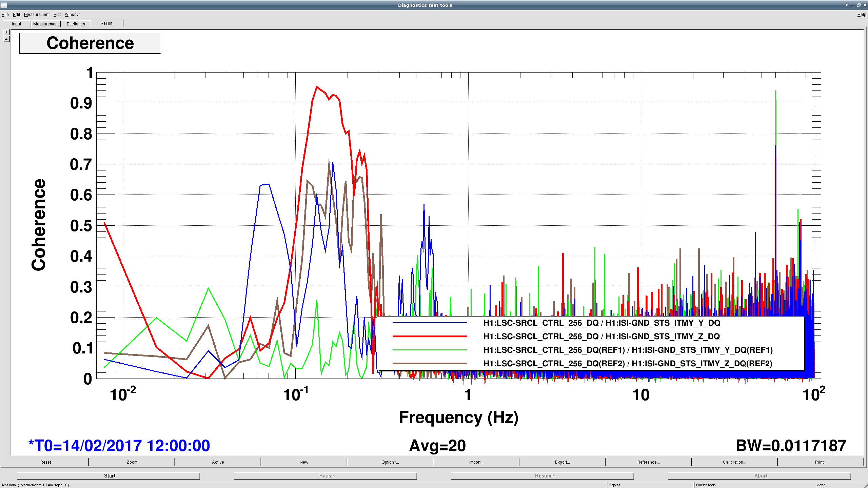Open the Reference... dialog
The width and height of the screenshot is (868, 488).
pos(648,462)
